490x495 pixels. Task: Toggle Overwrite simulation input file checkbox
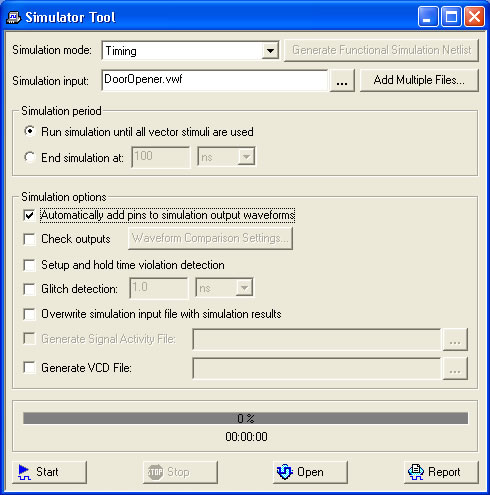tap(29, 314)
